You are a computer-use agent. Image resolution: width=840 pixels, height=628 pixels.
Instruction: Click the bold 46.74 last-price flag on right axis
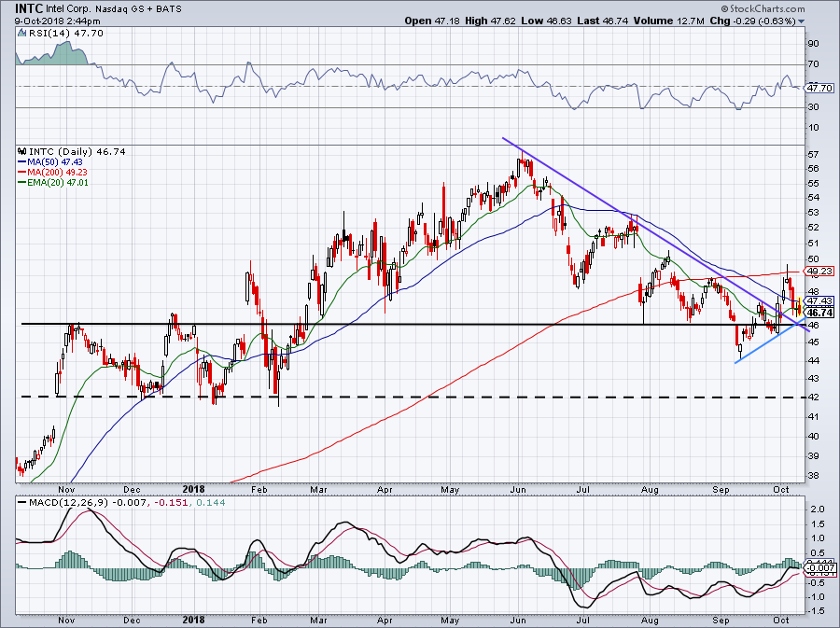coord(819,313)
